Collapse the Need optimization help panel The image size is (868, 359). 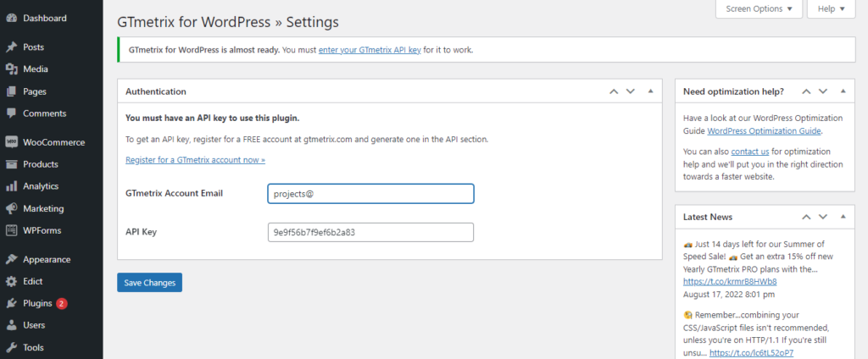tap(843, 91)
